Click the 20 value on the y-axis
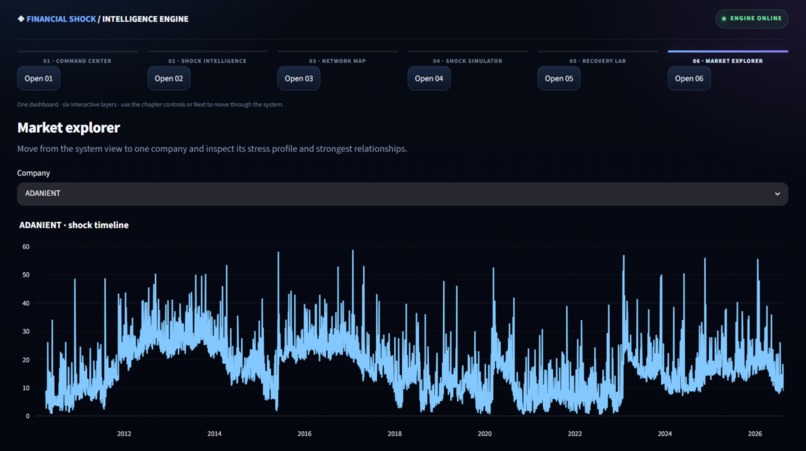This screenshot has height=451, width=806. coord(26,360)
